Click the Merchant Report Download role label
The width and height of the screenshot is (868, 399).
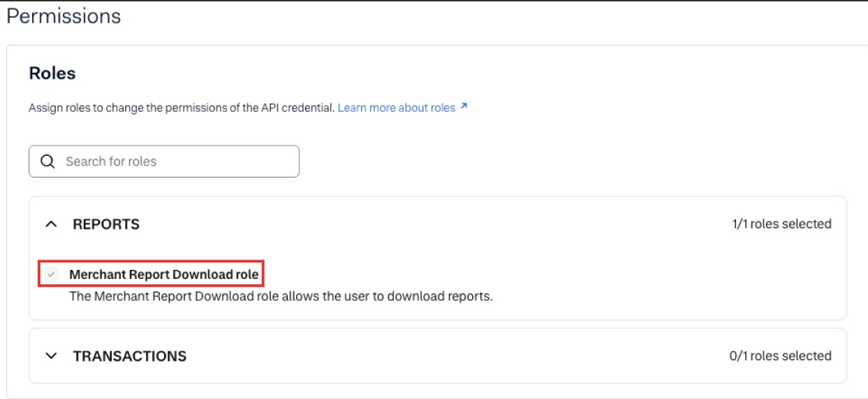pyautogui.click(x=164, y=274)
